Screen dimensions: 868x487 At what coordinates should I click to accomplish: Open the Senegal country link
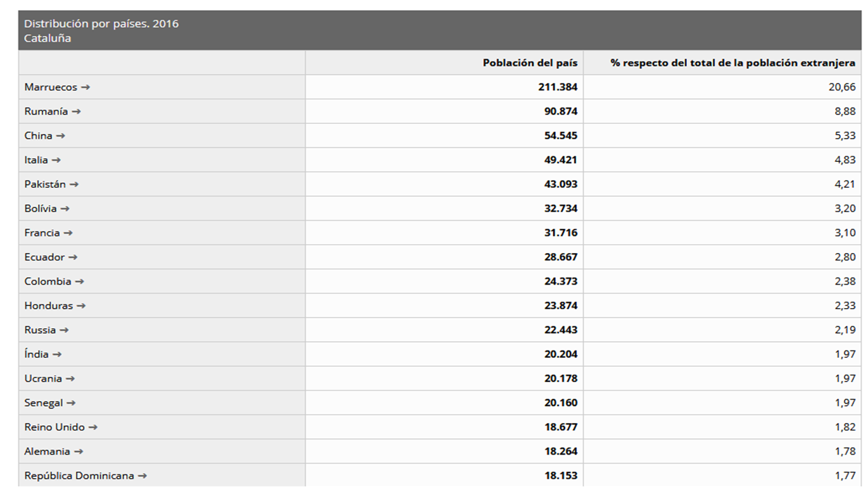[49, 403]
